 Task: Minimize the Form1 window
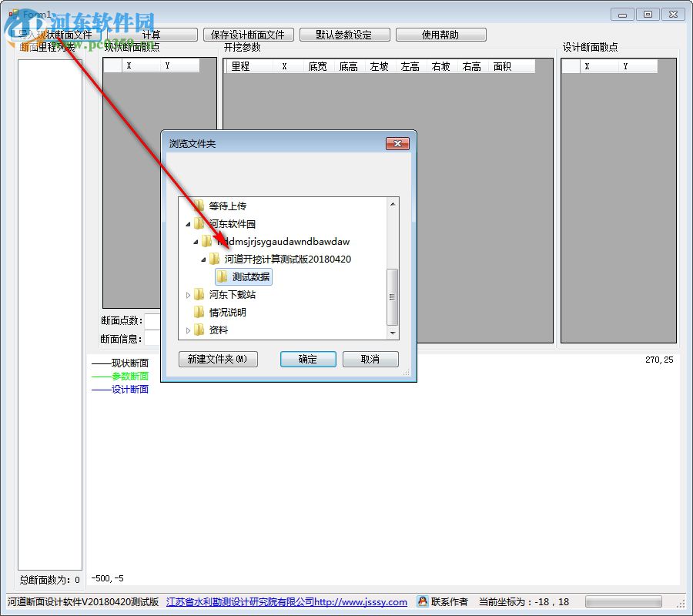tap(622, 15)
